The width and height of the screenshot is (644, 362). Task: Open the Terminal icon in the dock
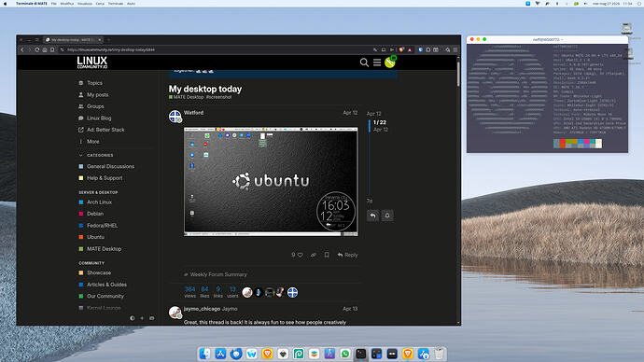pyautogui.click(x=361, y=354)
